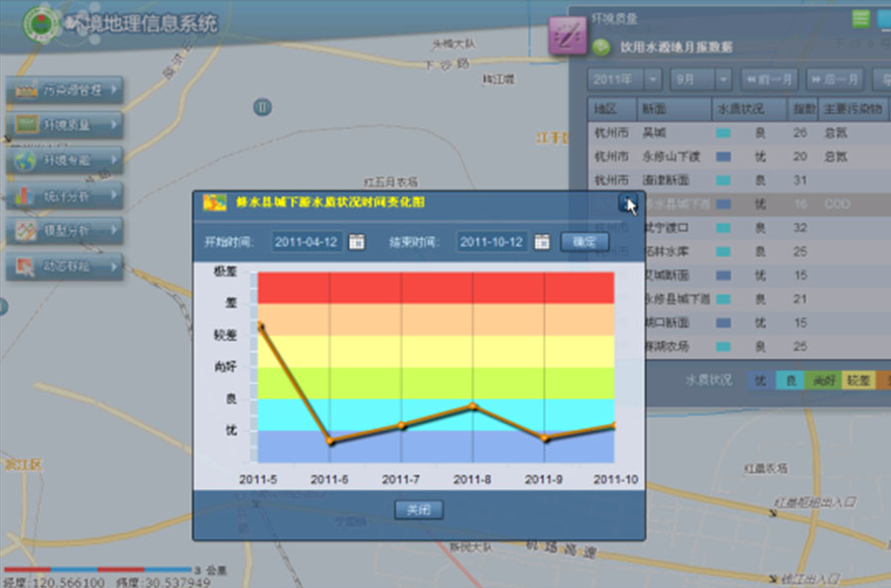Click the factory icon on 污染源管理
The image size is (891, 588).
tap(26, 90)
